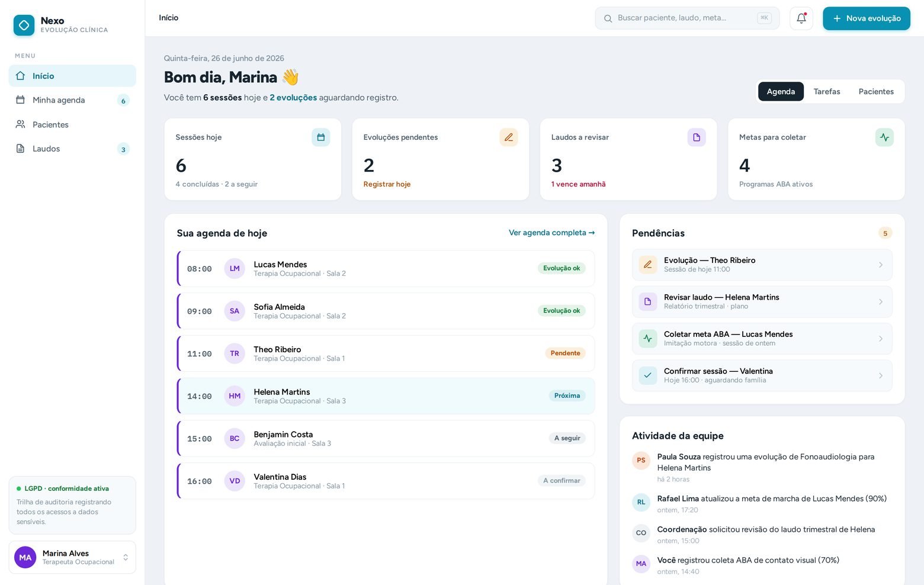Click the Pendências count badge showing 5
This screenshot has width=924, height=585.
pyautogui.click(x=885, y=233)
